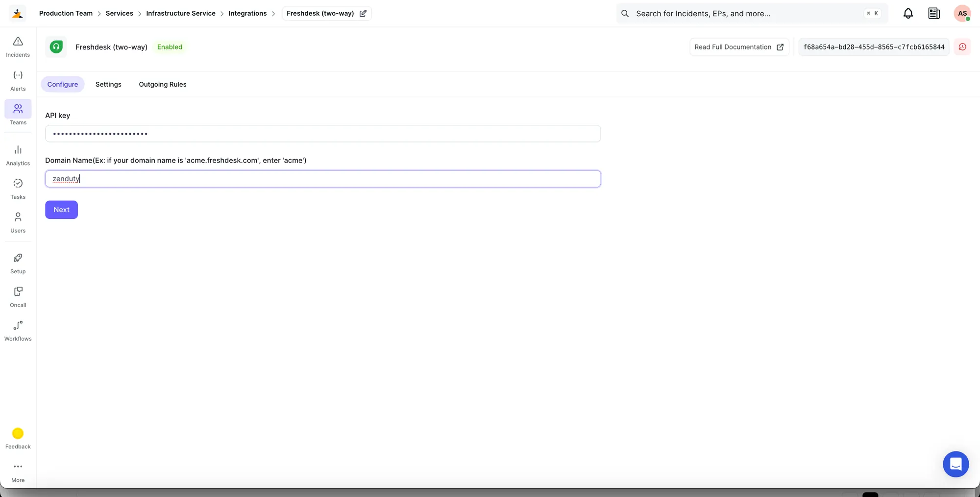Go to Infrastructure Service breadcrumb

coord(181,13)
